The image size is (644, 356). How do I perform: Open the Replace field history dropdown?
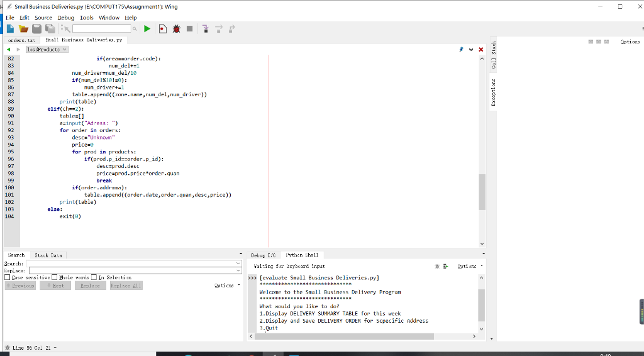(238, 270)
